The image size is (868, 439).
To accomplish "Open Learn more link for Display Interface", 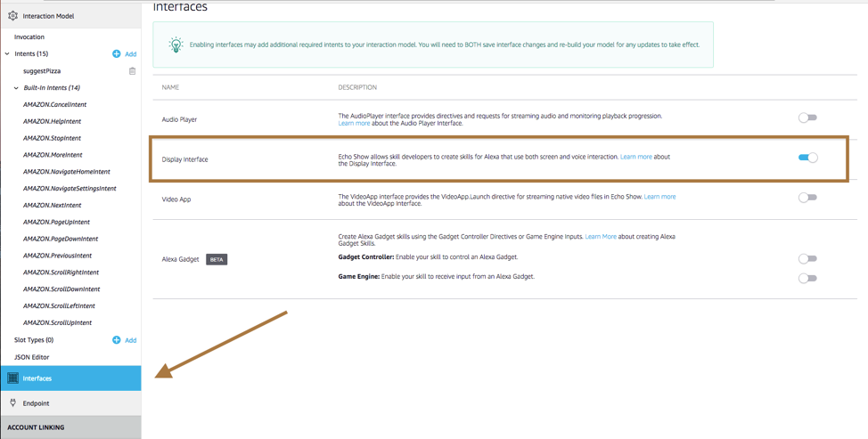I will (636, 157).
